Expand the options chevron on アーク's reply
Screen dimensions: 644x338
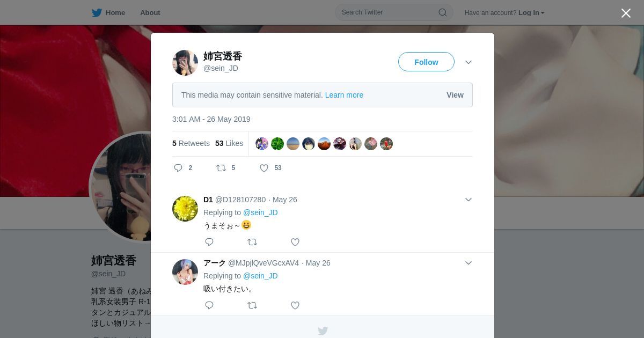point(469,263)
